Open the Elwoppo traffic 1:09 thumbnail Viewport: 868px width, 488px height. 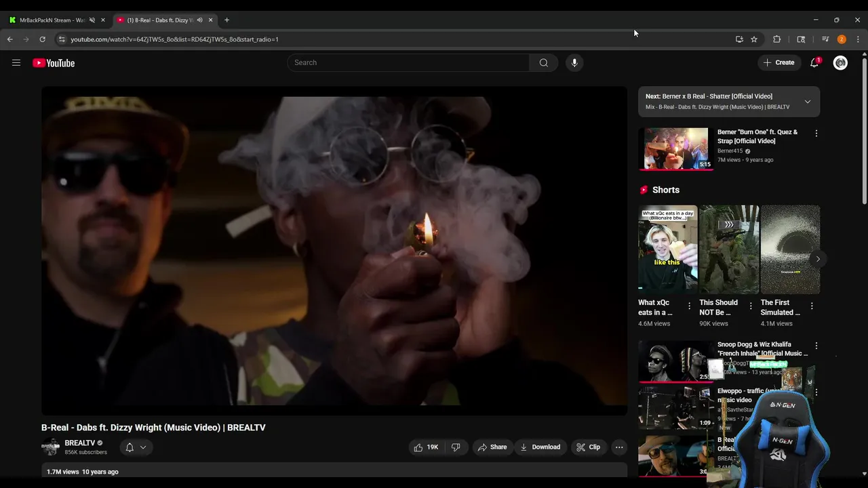click(676, 407)
